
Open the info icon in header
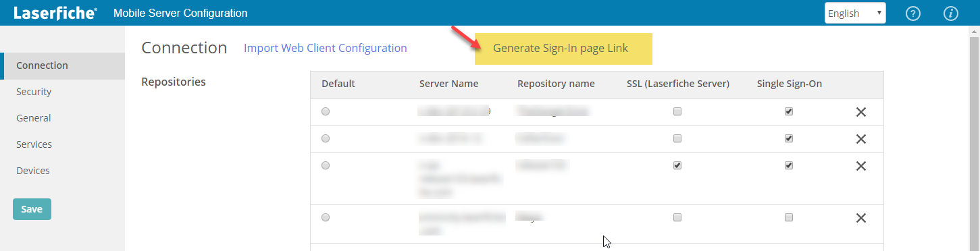tap(951, 13)
